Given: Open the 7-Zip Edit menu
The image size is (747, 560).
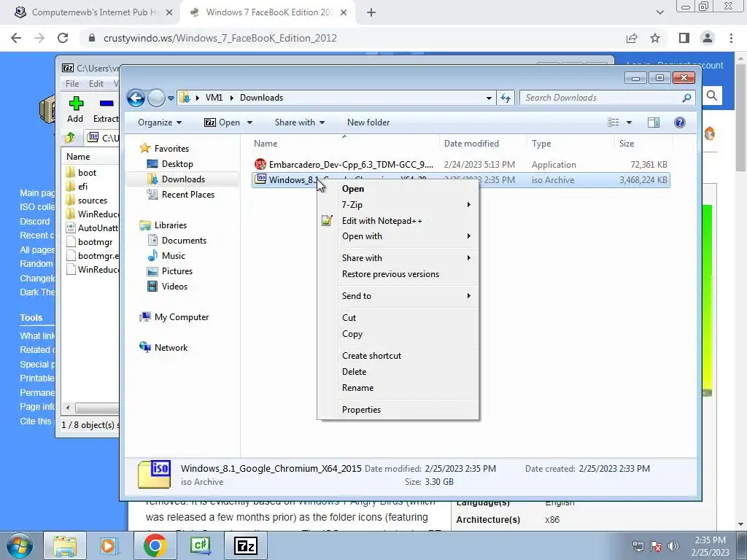Looking at the screenshot, I should (96, 83).
